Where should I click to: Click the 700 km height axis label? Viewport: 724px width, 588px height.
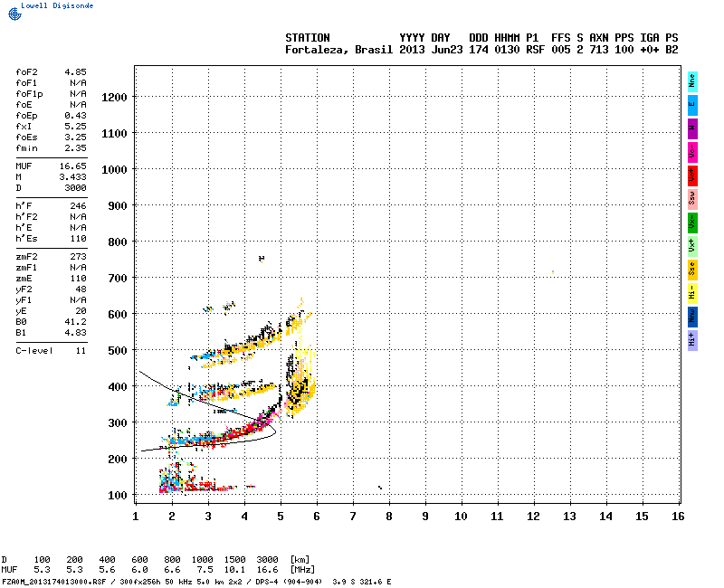[118, 279]
